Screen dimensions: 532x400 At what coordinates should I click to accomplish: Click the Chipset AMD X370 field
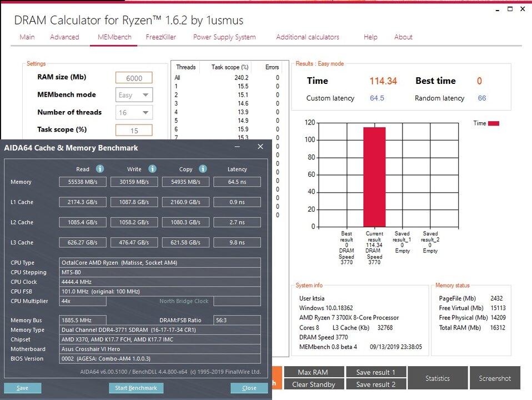pos(160,339)
